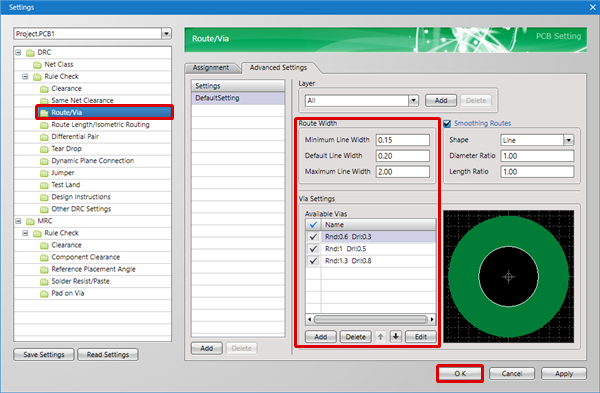Uncheck via Rnd:1 Dri:0.5
600x393 pixels.
313,249
